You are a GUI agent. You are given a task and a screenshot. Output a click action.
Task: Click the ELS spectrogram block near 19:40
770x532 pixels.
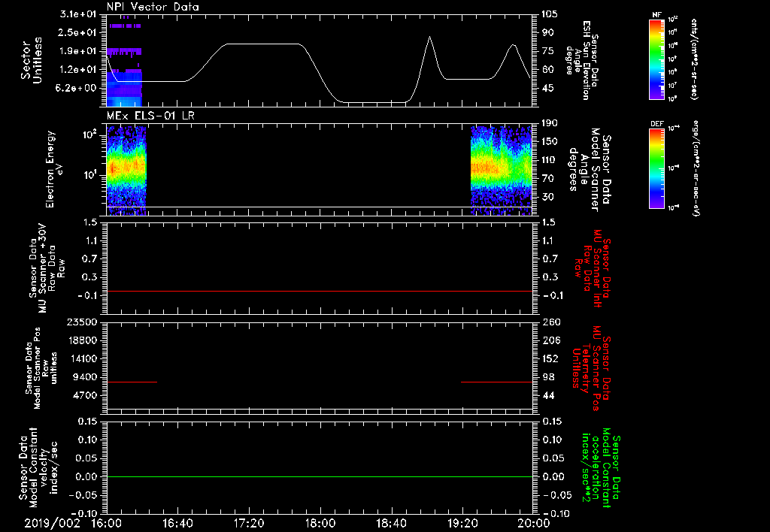[501, 170]
